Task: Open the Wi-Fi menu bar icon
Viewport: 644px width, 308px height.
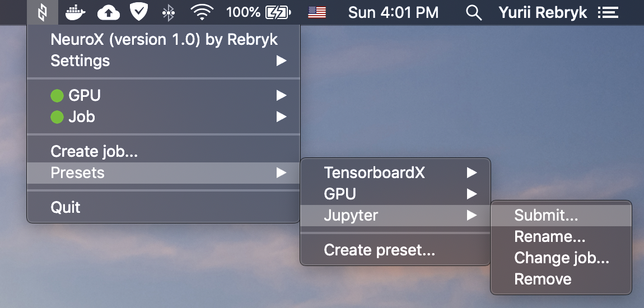Action: click(x=202, y=13)
